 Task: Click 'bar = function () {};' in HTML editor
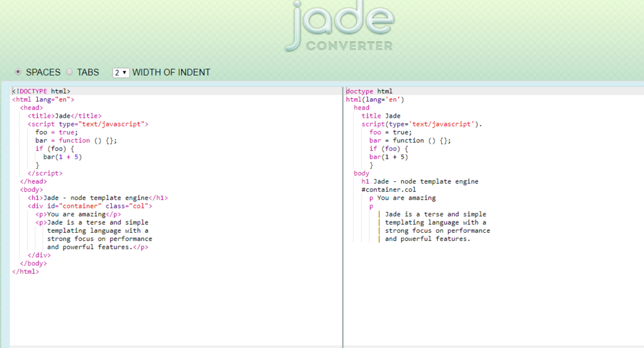point(76,140)
